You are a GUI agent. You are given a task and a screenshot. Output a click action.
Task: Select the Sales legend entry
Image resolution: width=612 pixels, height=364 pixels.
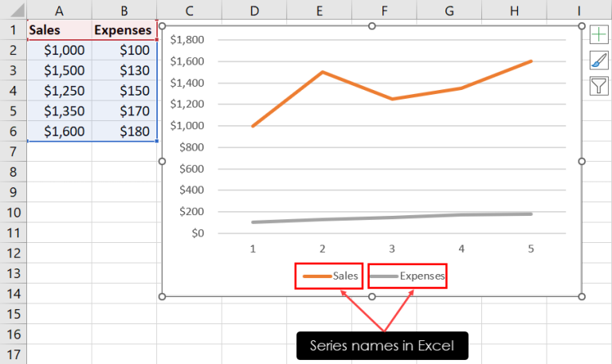330,276
